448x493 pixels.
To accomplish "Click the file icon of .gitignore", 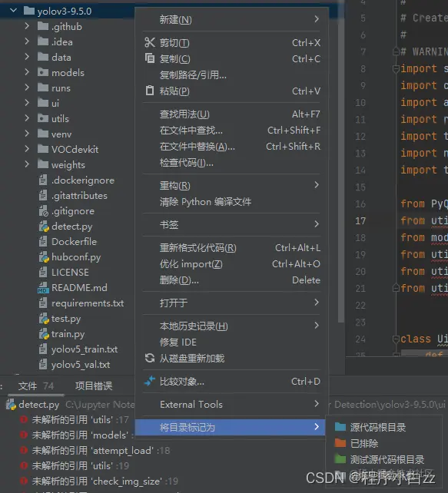I will [43, 211].
